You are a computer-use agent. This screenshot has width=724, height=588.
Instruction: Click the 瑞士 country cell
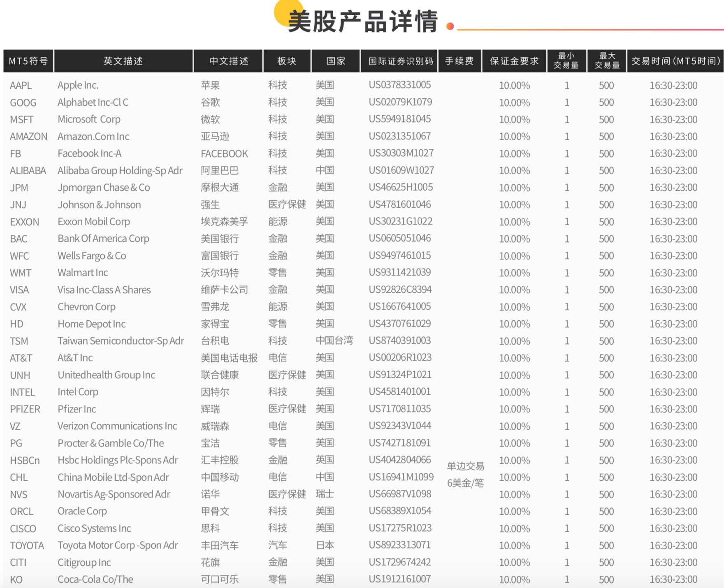point(325,494)
